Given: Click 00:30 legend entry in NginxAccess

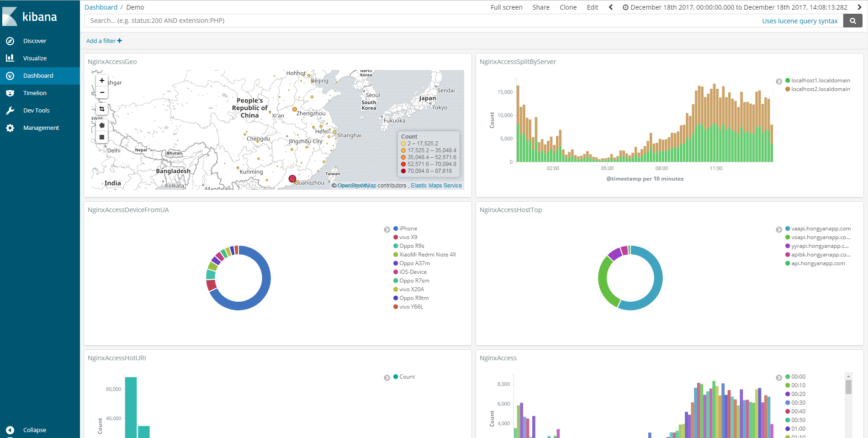Looking at the screenshot, I should tap(795, 403).
